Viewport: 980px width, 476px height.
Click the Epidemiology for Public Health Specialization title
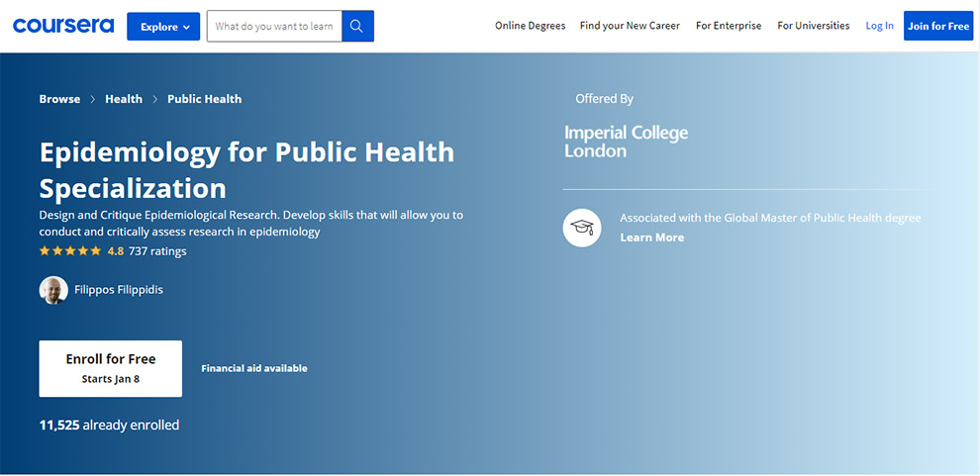[x=246, y=170]
